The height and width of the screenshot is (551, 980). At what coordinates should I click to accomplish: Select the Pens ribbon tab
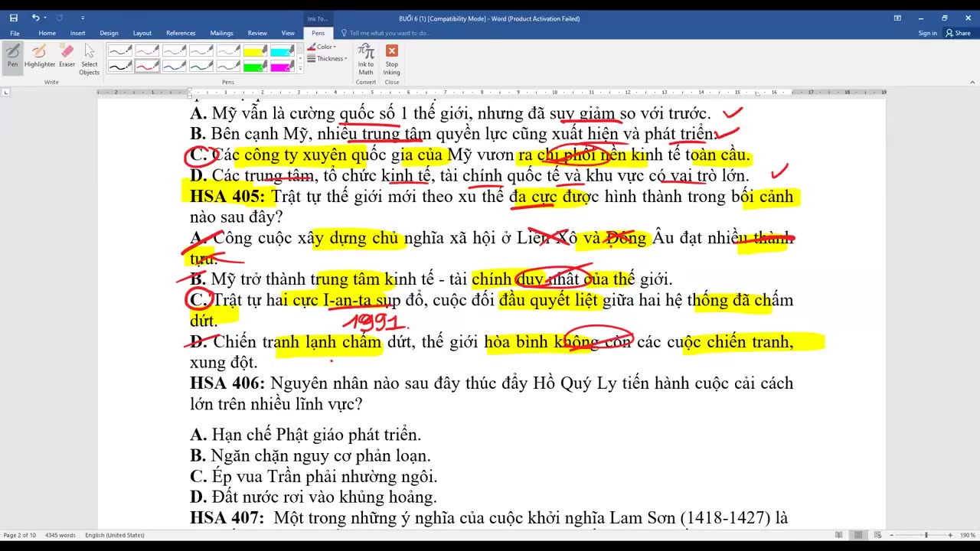tap(318, 33)
